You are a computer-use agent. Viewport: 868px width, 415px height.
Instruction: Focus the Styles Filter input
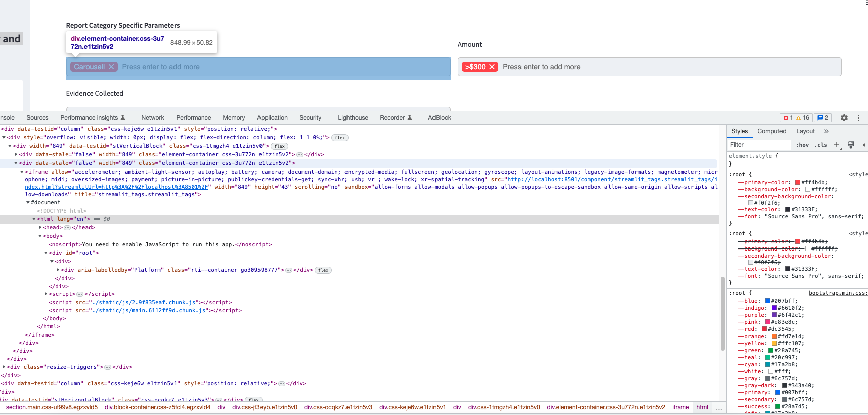coord(759,145)
